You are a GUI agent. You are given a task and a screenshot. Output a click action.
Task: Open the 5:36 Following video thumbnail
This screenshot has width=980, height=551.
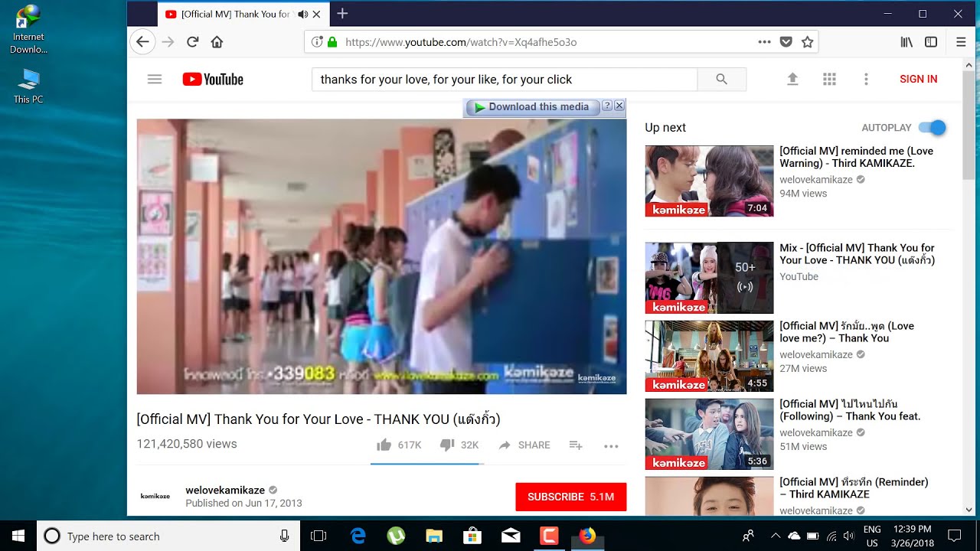pos(709,434)
